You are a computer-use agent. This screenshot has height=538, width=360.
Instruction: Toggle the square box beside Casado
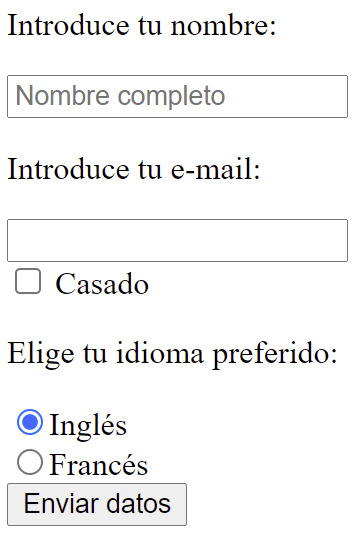[28, 281]
